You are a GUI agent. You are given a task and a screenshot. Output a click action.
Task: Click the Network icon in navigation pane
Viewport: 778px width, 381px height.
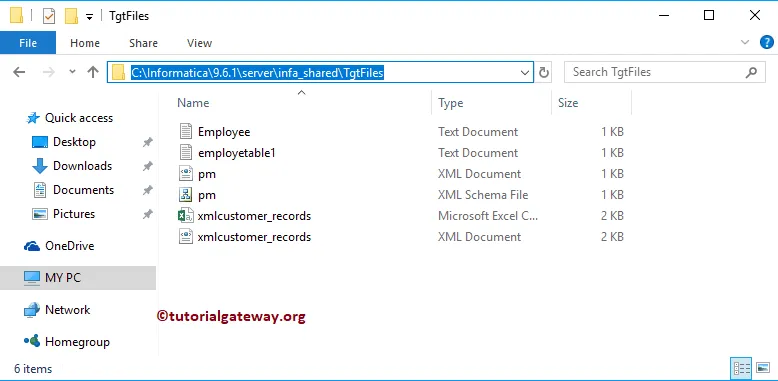(x=32, y=310)
